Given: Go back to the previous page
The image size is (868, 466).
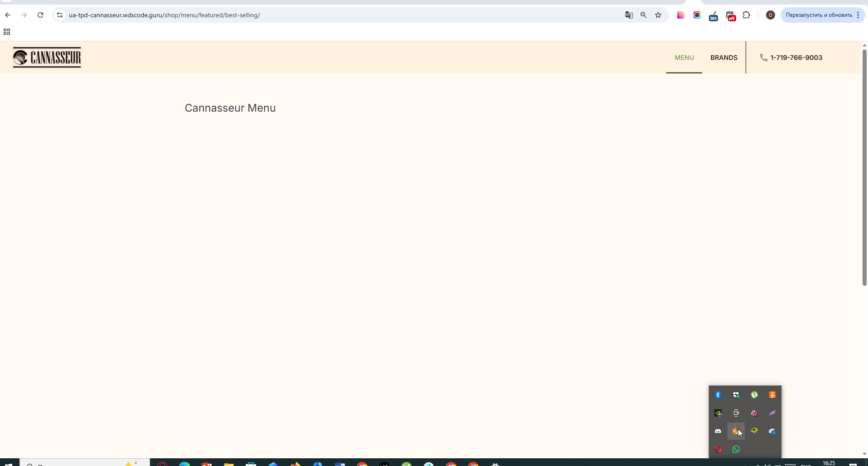Looking at the screenshot, I should click(x=8, y=15).
